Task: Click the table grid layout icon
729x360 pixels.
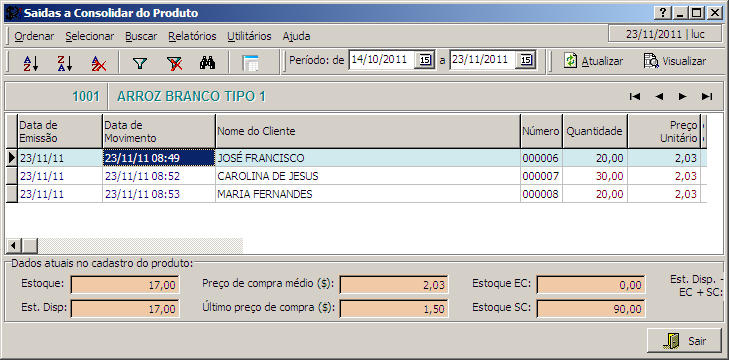Action: pos(250,62)
